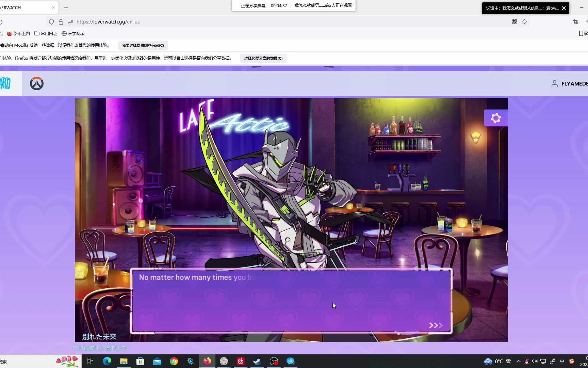Open the game settings gear
588x368 pixels.
coord(496,118)
